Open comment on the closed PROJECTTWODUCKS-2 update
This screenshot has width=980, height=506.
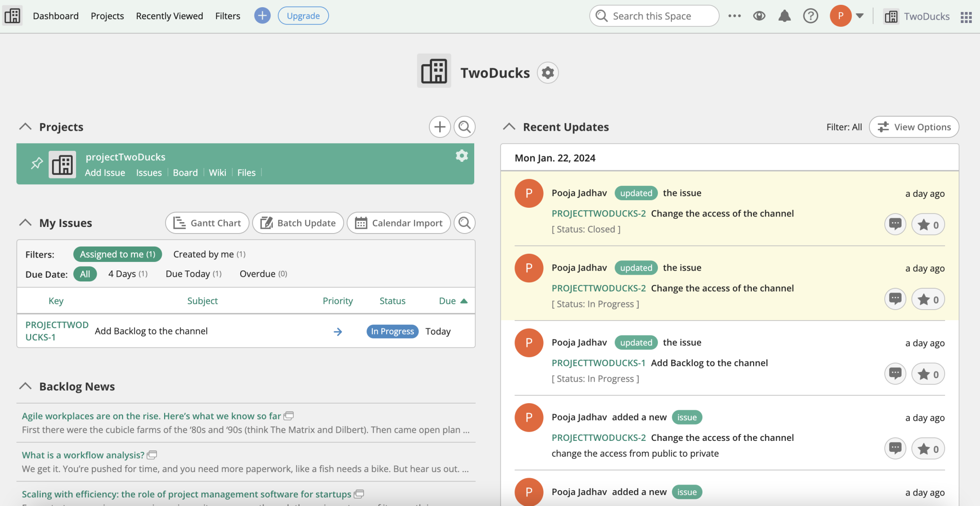coord(895,224)
